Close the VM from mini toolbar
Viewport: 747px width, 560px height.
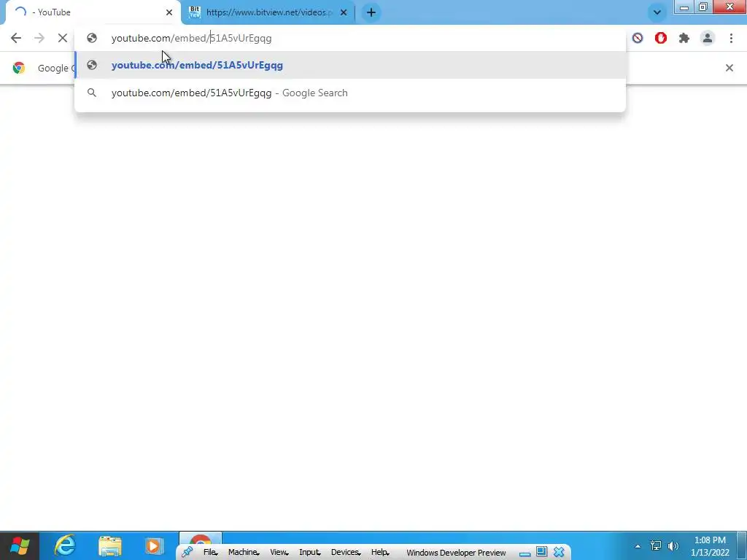pos(559,553)
